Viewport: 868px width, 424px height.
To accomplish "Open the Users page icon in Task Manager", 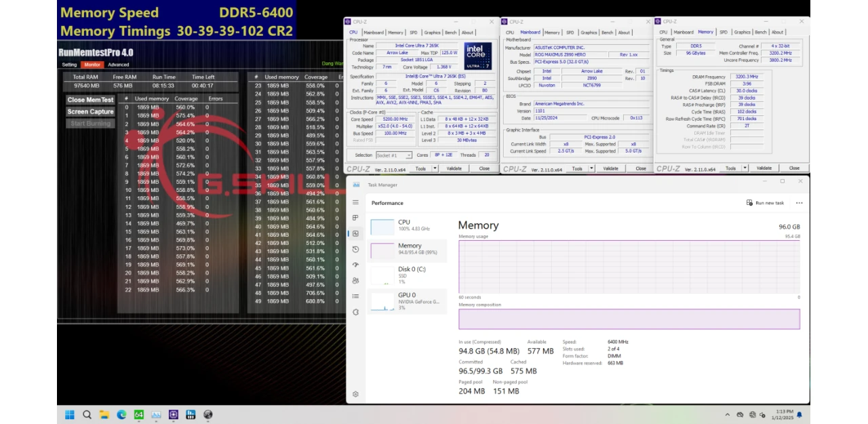I will coord(355,280).
